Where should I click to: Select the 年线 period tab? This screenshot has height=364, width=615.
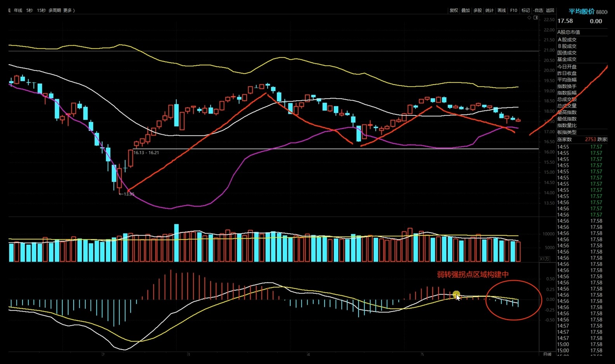tap(18, 10)
